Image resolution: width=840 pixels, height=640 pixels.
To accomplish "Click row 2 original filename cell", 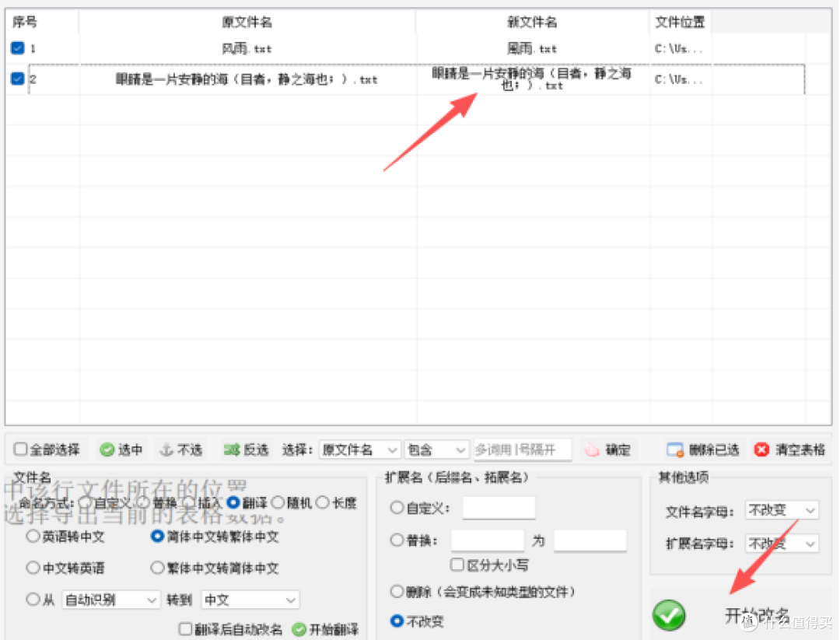I will [247, 79].
